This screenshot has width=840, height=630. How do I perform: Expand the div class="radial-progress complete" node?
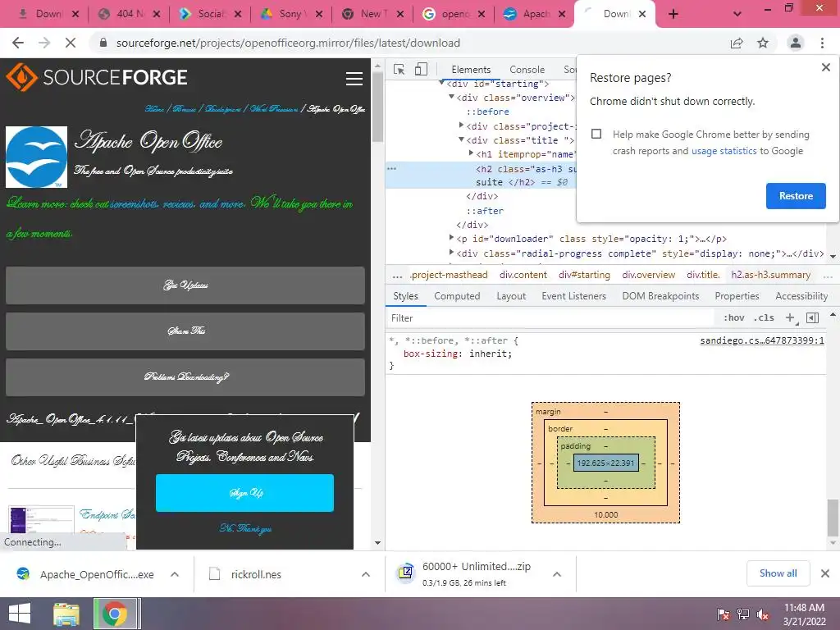click(x=451, y=252)
